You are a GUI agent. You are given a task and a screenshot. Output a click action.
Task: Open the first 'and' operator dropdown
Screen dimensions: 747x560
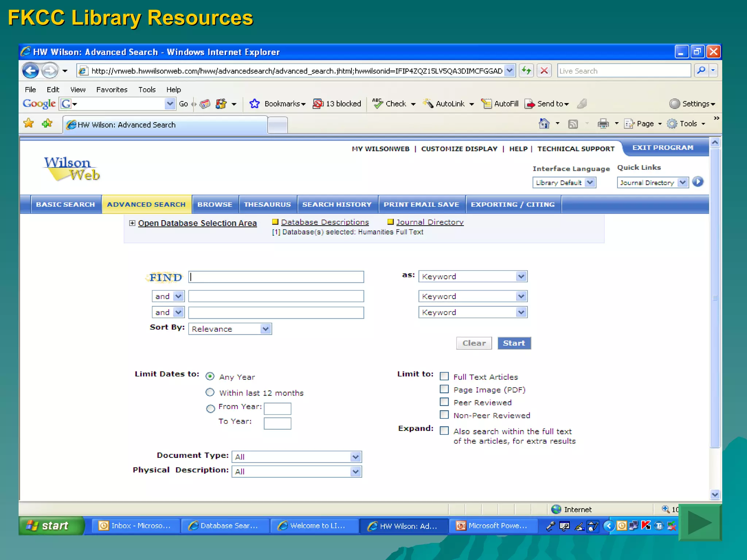click(168, 296)
